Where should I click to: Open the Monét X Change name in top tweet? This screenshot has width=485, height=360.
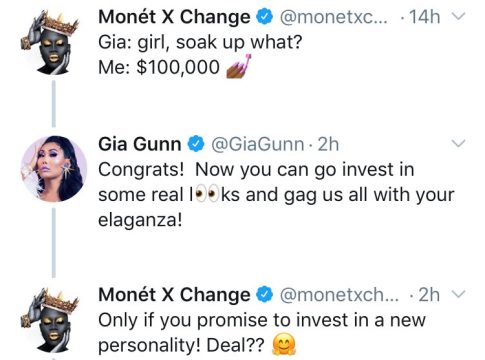pos(174,17)
